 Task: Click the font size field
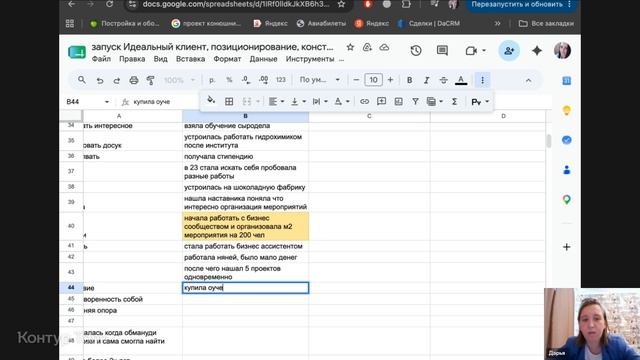tap(373, 80)
